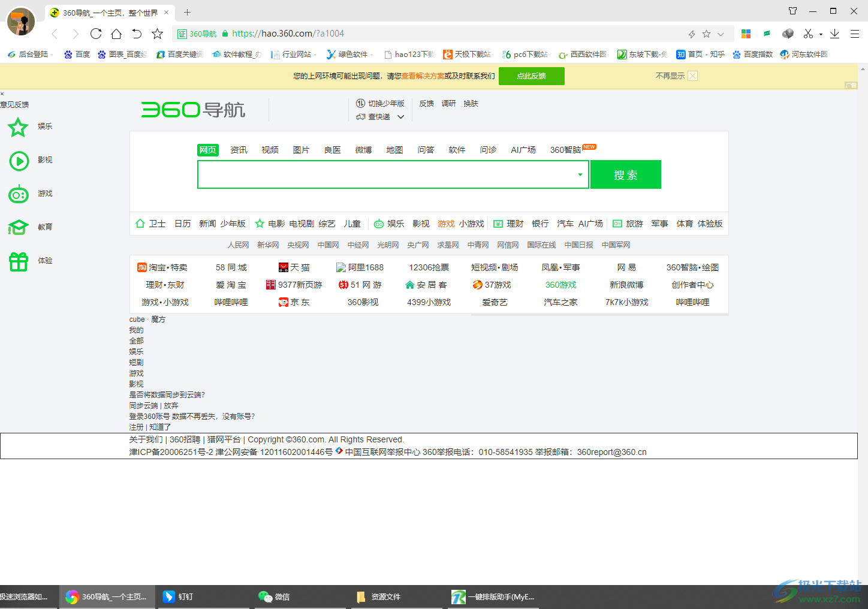Expand the 查快递 dropdown arrow
This screenshot has width=868, height=609.
(400, 117)
